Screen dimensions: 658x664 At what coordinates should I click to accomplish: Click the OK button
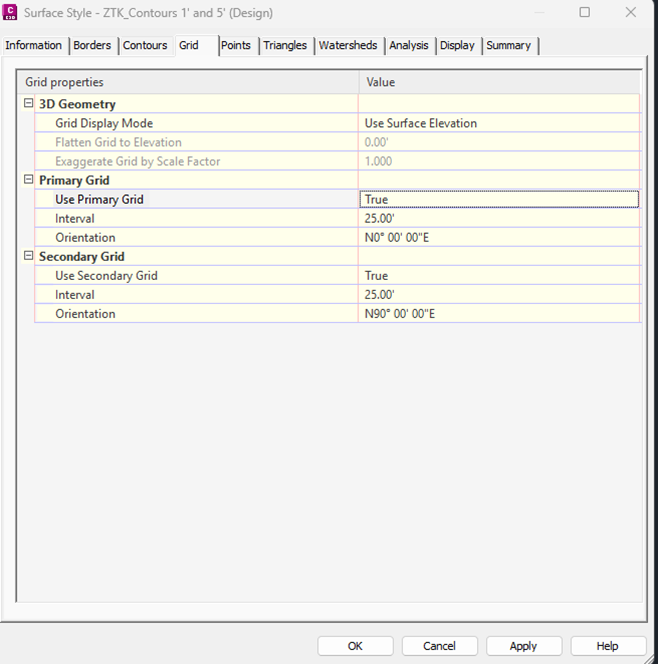[355, 646]
